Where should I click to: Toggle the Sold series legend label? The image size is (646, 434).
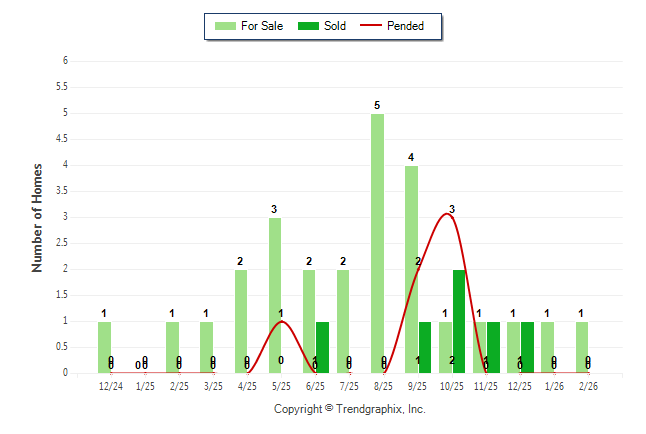coord(335,26)
